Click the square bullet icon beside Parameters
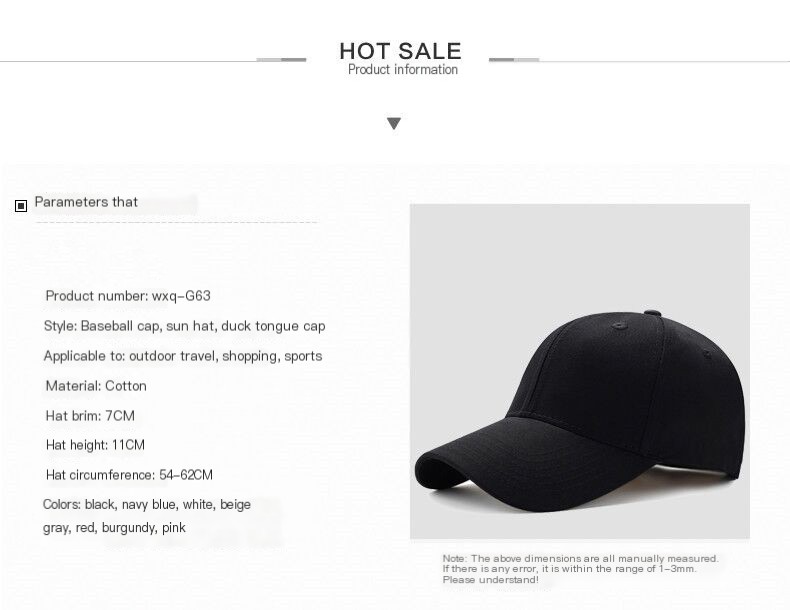 (x=21, y=206)
